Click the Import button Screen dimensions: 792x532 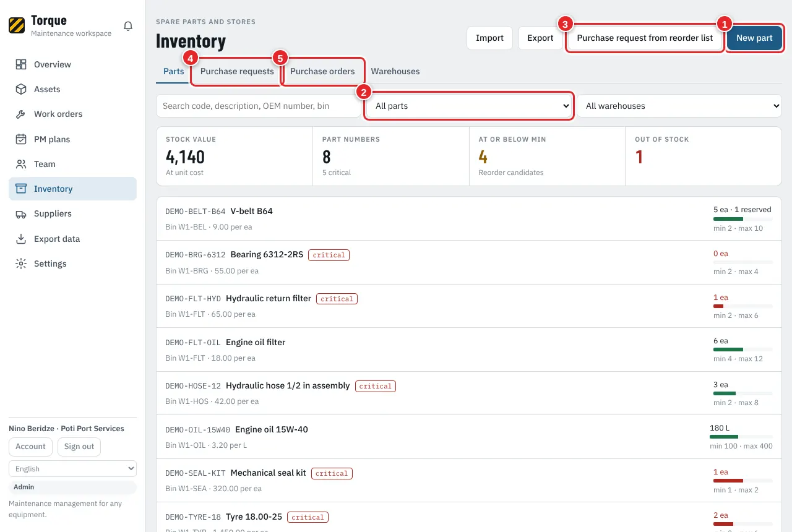489,38
